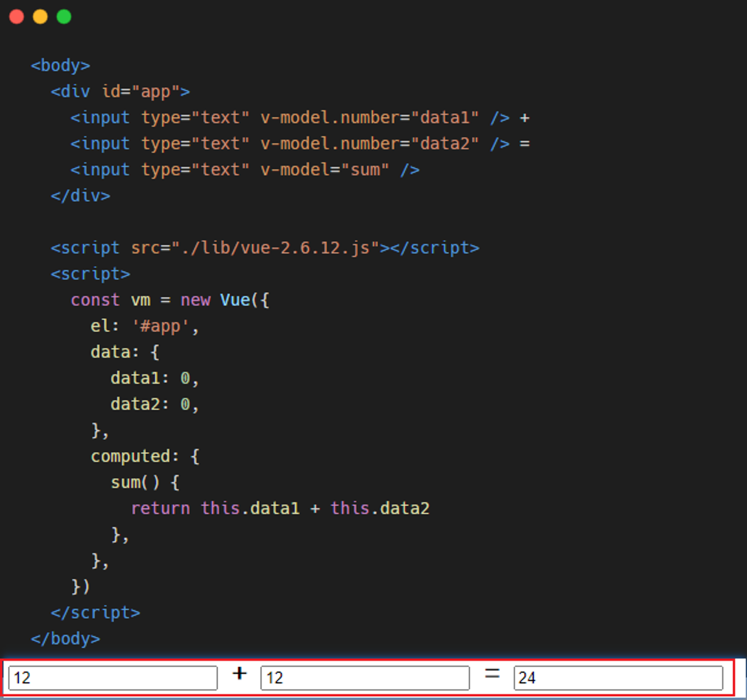Image resolution: width=747 pixels, height=700 pixels.
Task: Click the sum input field showing 24
Action: (x=618, y=678)
